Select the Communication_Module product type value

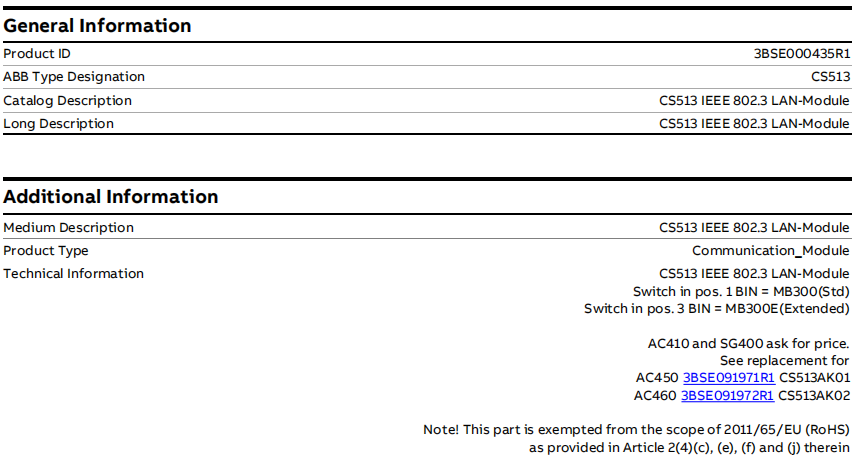pyautogui.click(x=770, y=251)
